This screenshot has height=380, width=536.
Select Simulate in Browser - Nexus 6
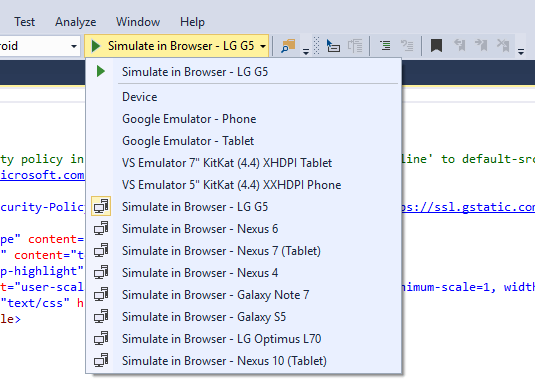[243, 229]
